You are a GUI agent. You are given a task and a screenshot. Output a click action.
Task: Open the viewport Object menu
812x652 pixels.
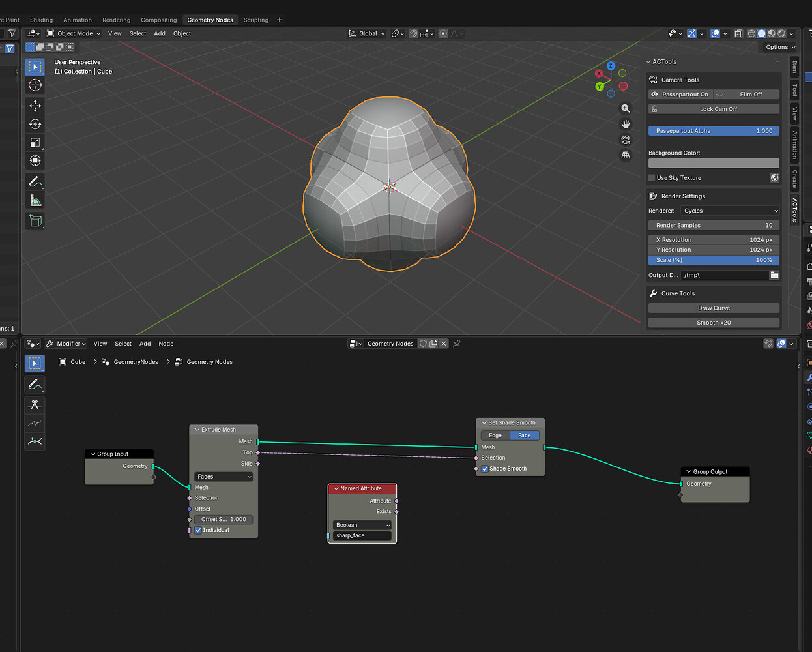pyautogui.click(x=182, y=33)
